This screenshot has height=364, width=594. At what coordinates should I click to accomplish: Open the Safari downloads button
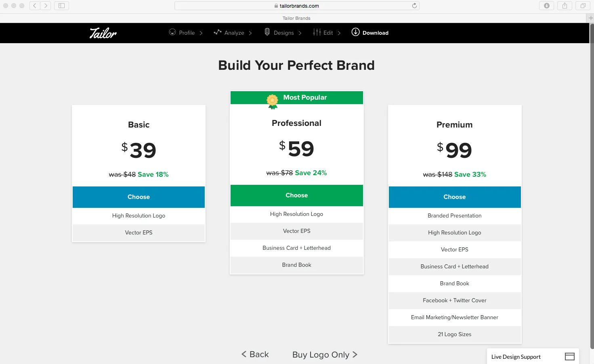point(546,6)
